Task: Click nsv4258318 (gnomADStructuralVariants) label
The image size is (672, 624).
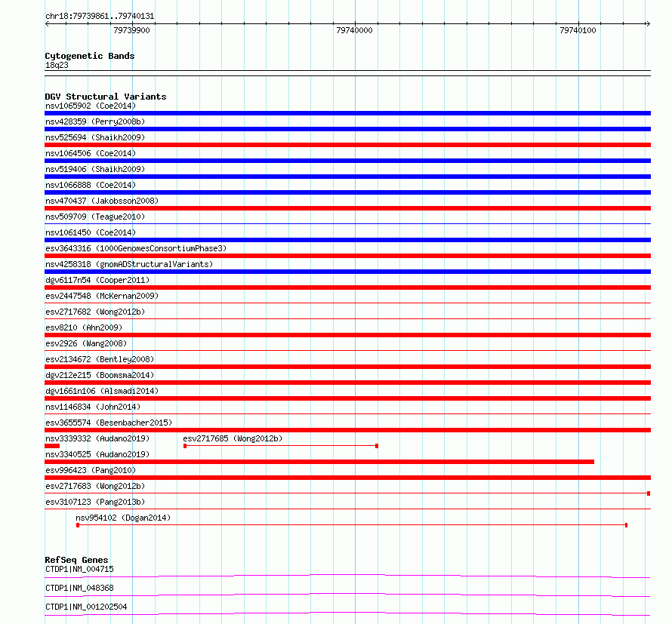Action: (129, 264)
